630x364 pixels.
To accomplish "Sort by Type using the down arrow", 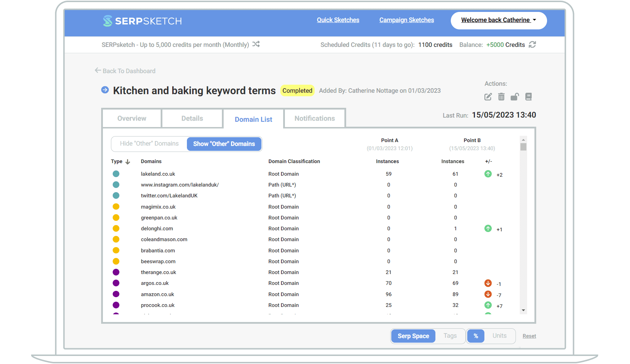I will tap(128, 162).
